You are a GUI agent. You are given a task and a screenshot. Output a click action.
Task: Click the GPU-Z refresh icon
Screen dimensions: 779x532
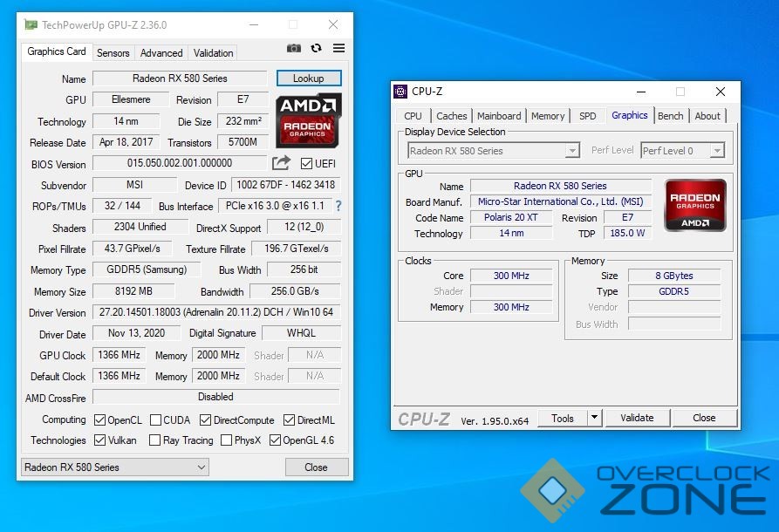point(316,49)
